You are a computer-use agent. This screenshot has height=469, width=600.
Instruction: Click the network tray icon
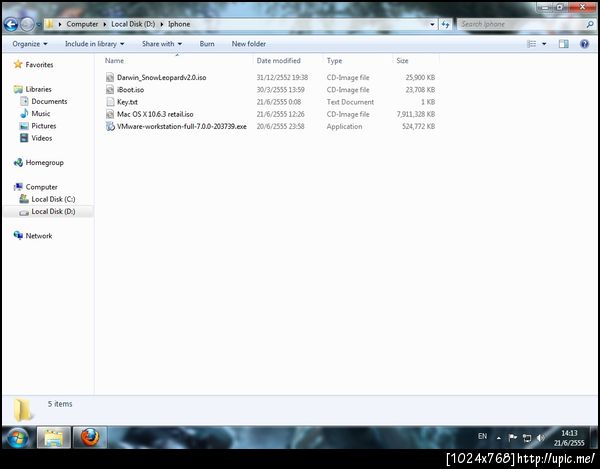coord(527,438)
